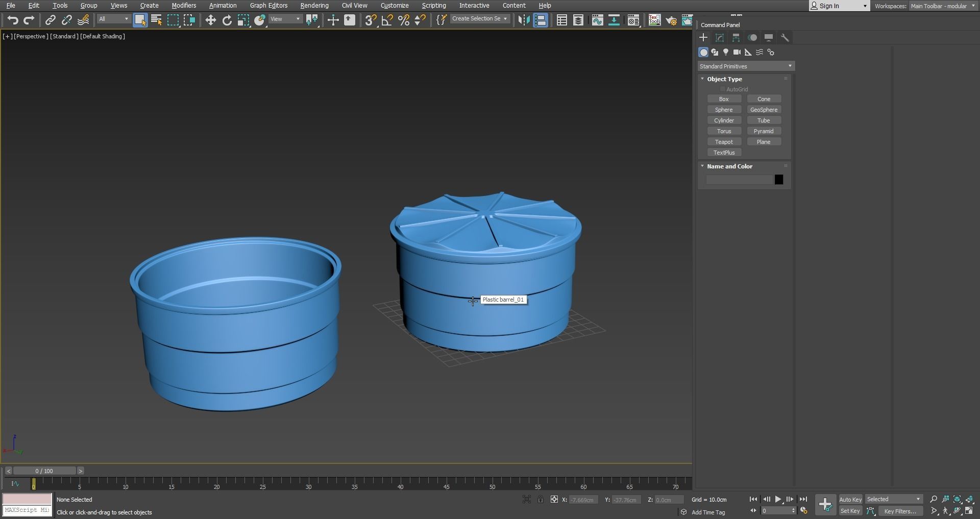
Task: Activate the Unlink Selection tool
Action: [x=66, y=20]
